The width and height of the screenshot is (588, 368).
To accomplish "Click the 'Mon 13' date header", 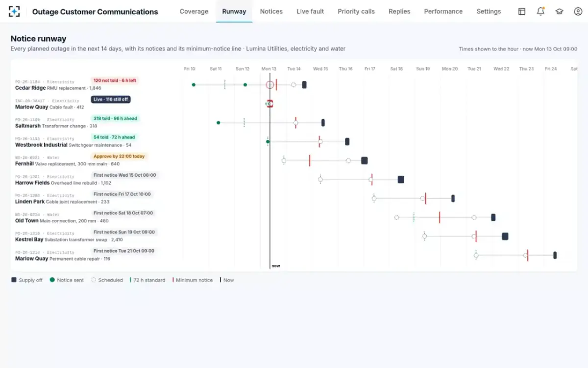I will (x=269, y=69).
